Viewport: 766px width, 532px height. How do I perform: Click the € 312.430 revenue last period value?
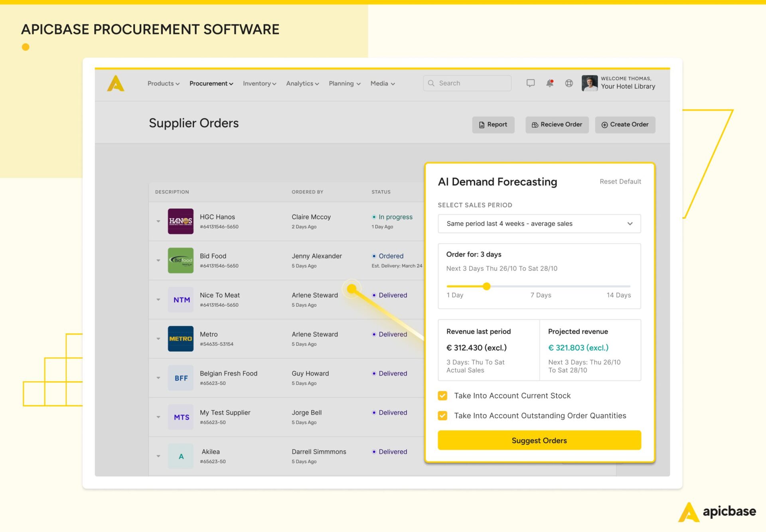[x=476, y=348]
